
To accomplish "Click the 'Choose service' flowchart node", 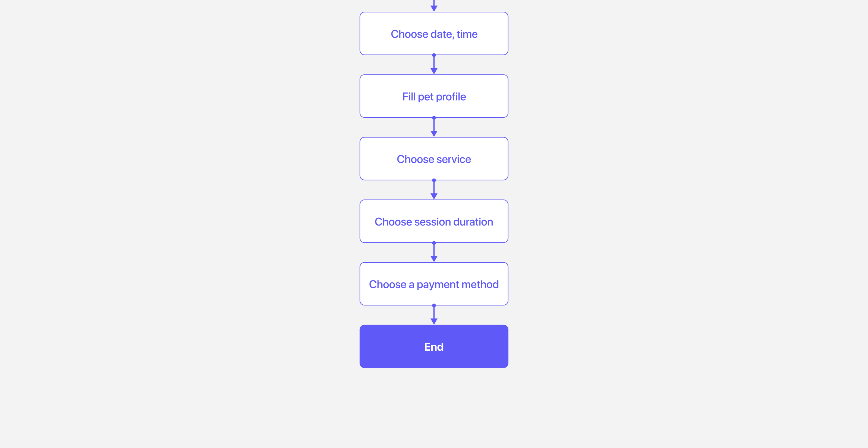I will (x=434, y=159).
